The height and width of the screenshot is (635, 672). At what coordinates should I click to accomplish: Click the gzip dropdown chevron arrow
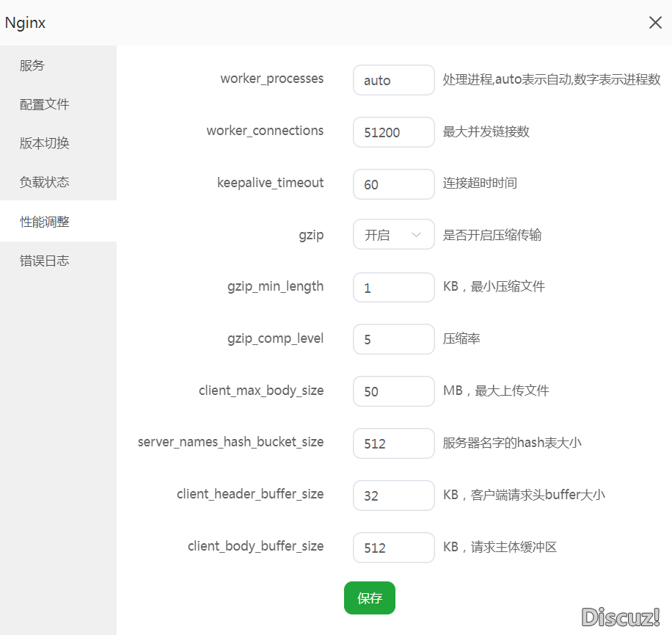pos(417,235)
